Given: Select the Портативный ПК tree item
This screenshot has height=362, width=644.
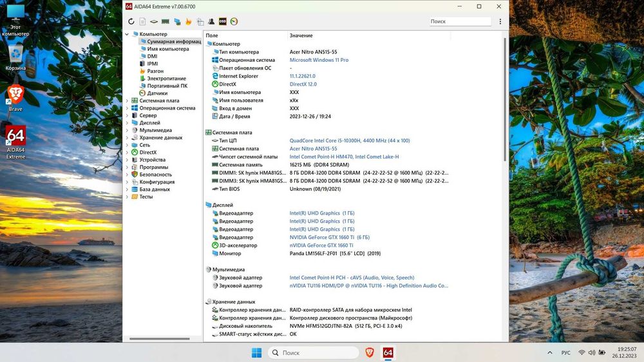Looking at the screenshot, I should [167, 86].
